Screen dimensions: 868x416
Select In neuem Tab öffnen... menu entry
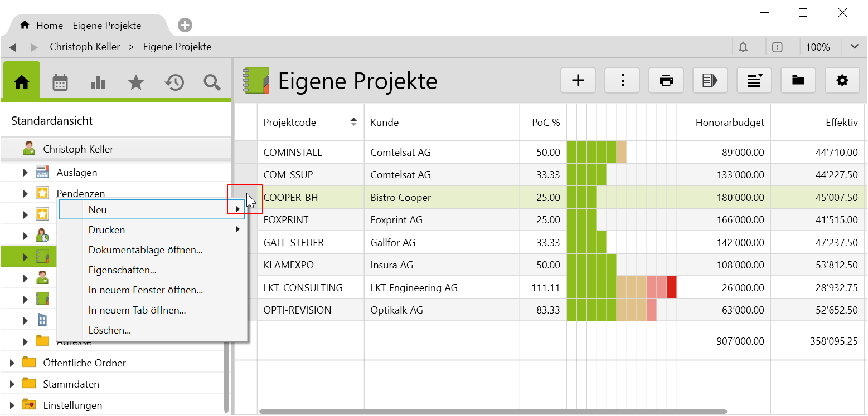click(137, 310)
